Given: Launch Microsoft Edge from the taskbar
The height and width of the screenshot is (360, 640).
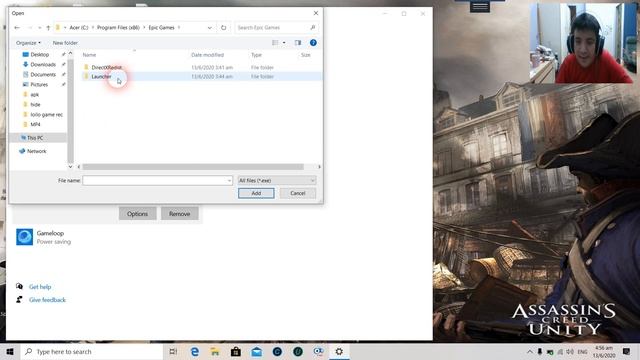Looking at the screenshot, I should click(195, 351).
